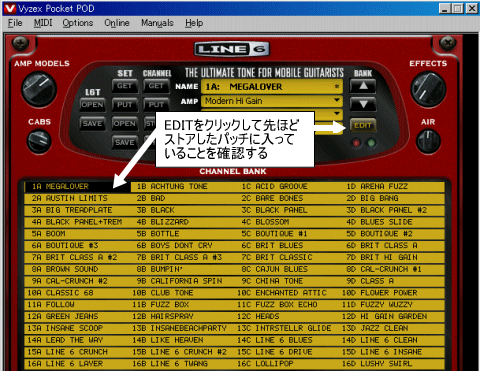Image resolution: width=480 pixels, height=371 pixels.
Task: Open the Manuals menu
Action: click(x=157, y=23)
